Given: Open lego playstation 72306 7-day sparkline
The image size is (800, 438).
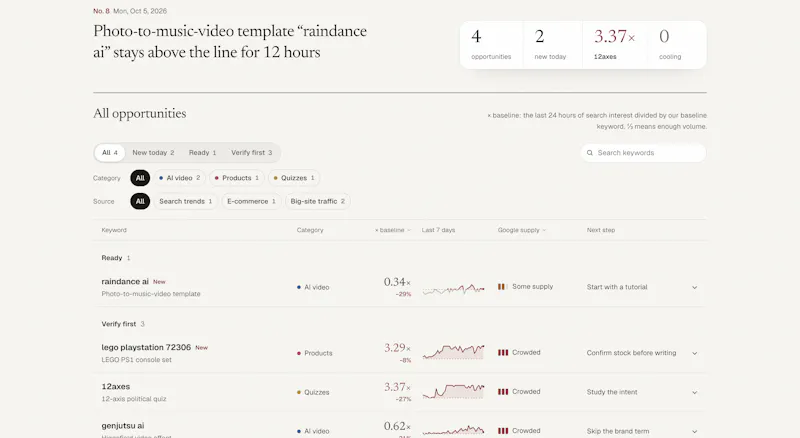Looking at the screenshot, I should [454, 352].
